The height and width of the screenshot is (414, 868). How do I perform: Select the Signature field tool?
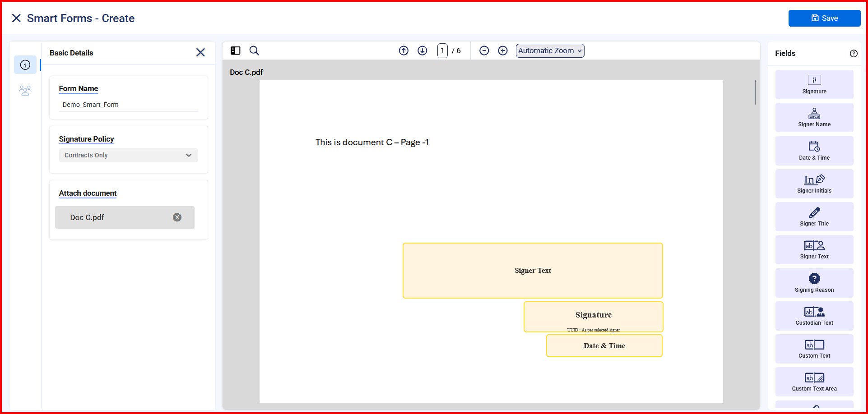click(x=814, y=84)
